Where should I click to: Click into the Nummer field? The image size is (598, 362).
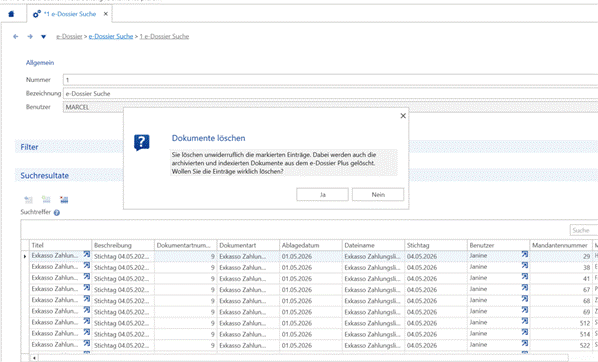coord(330,80)
